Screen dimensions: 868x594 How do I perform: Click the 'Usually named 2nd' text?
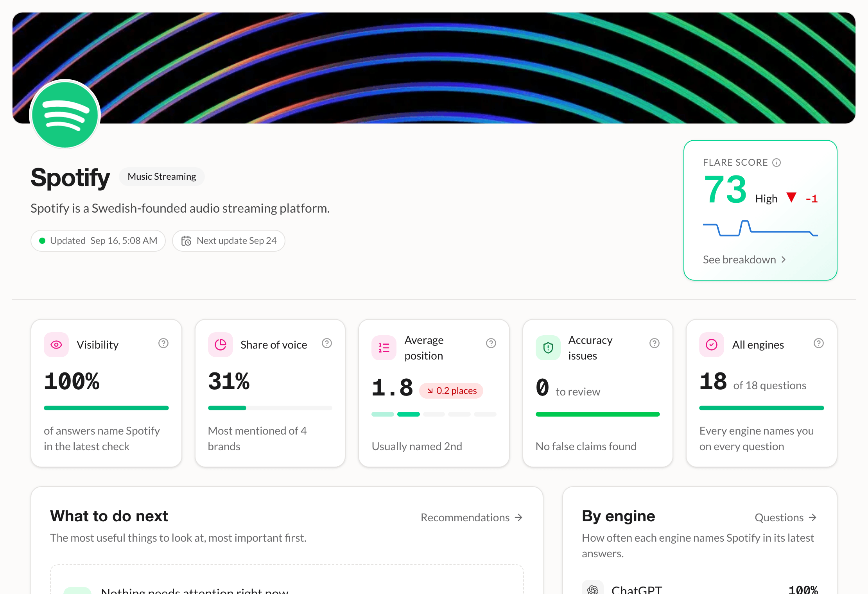tap(417, 446)
